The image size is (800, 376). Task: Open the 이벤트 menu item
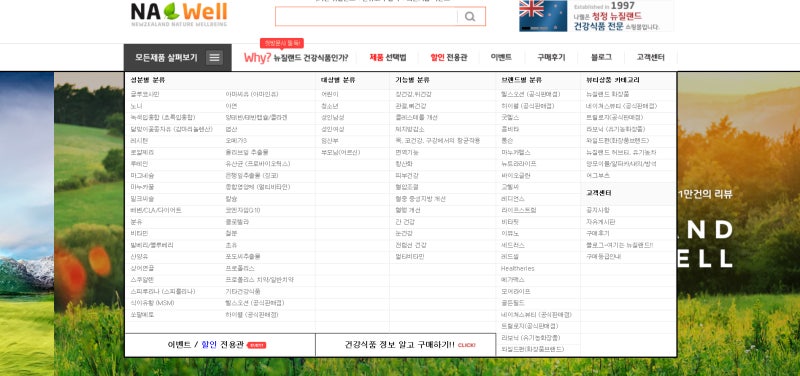[501, 58]
